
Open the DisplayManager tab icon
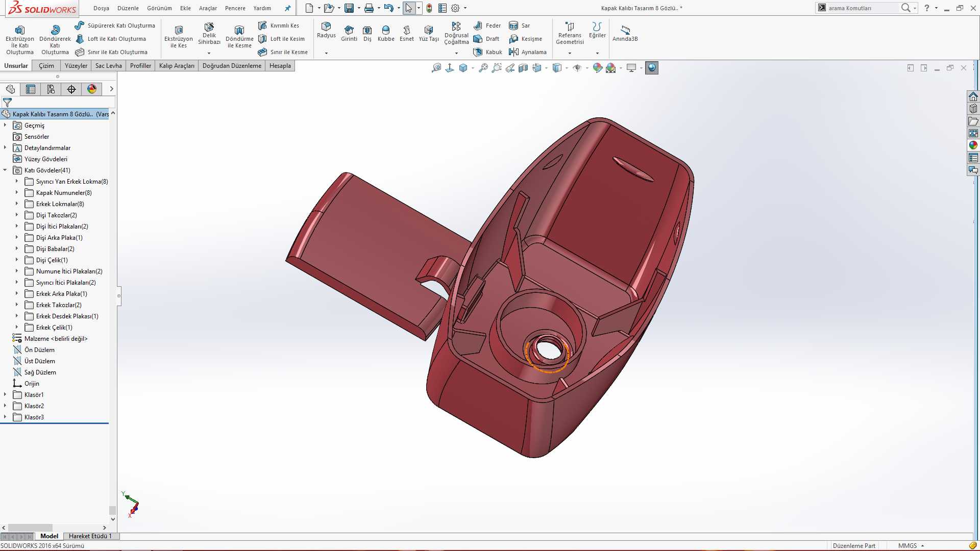point(92,89)
